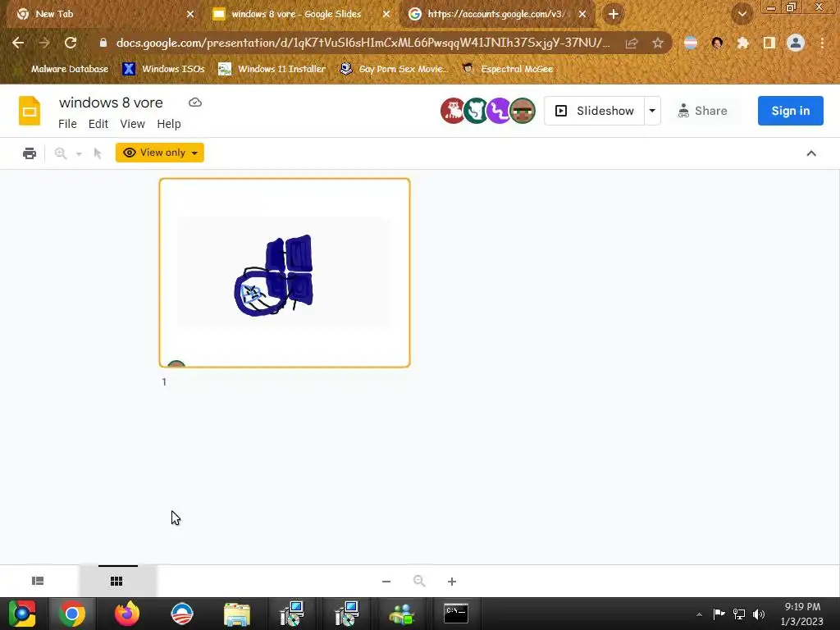Expand the Slideshow options dropdown arrow

[652, 111]
